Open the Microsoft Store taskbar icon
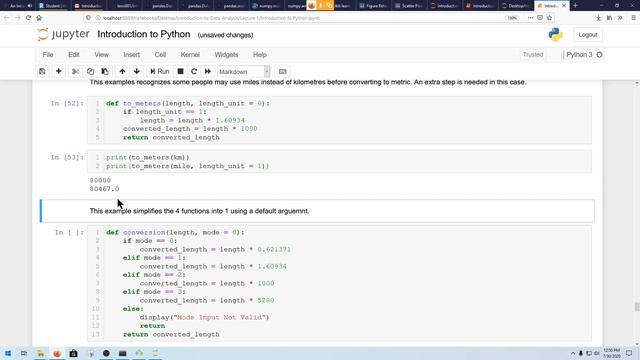 click(x=73, y=353)
